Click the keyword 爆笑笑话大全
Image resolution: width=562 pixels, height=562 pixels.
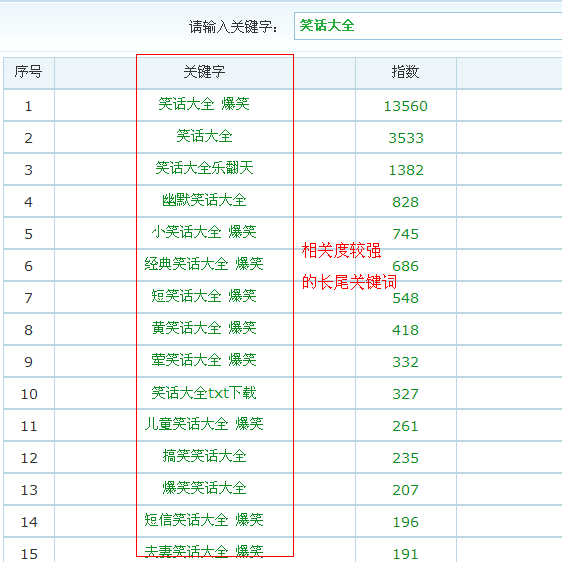tap(204, 488)
